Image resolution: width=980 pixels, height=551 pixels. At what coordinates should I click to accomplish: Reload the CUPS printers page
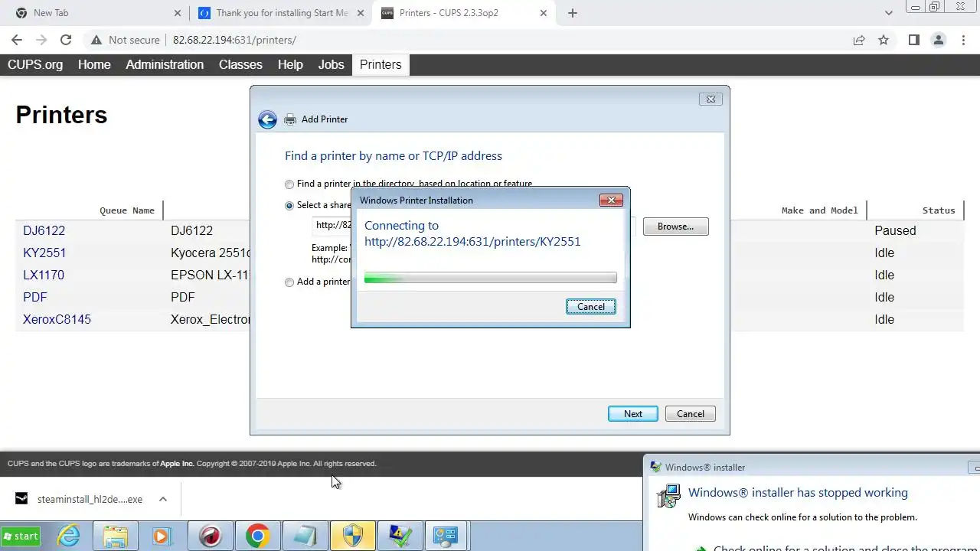pyautogui.click(x=66, y=40)
